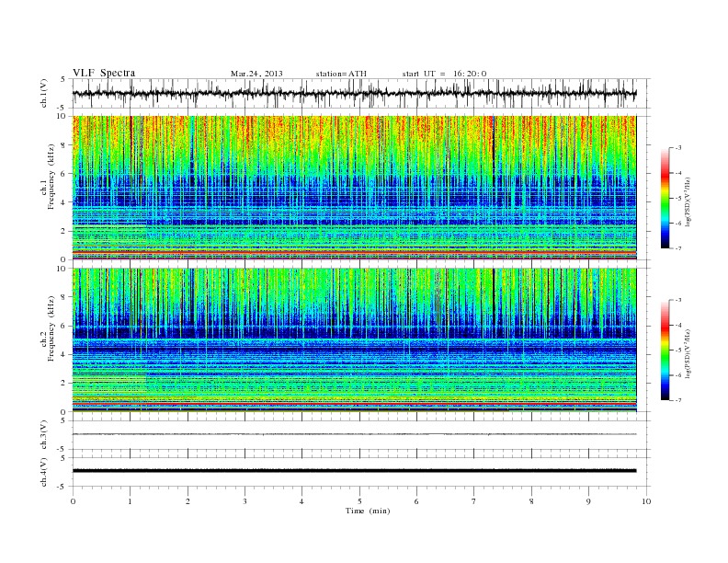Click the ch.1 spectrogram plot area
The width and height of the screenshot is (728, 563).
coord(354,188)
